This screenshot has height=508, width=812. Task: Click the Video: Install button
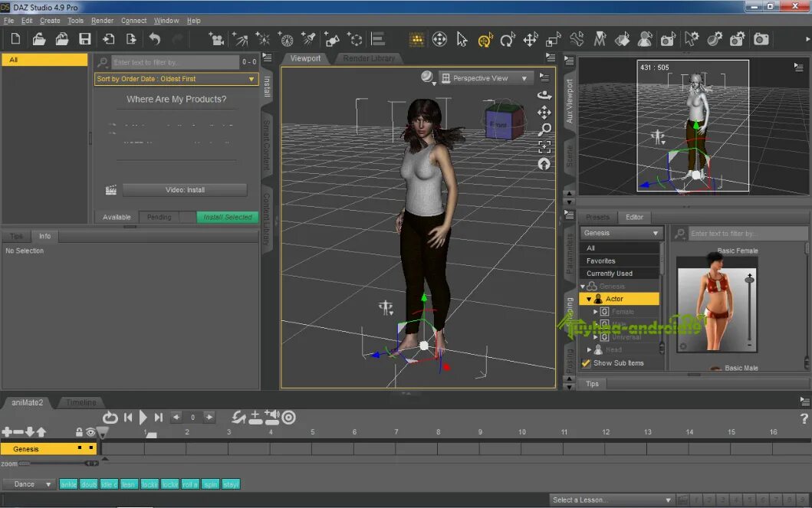(x=185, y=190)
